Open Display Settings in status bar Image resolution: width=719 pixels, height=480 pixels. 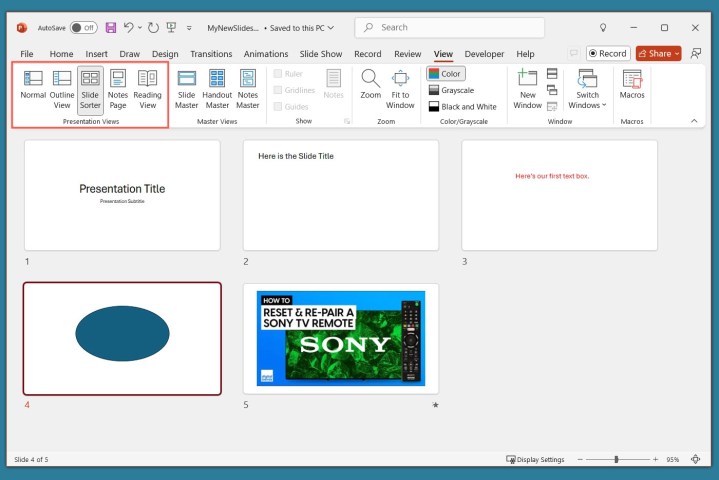[x=534, y=460]
